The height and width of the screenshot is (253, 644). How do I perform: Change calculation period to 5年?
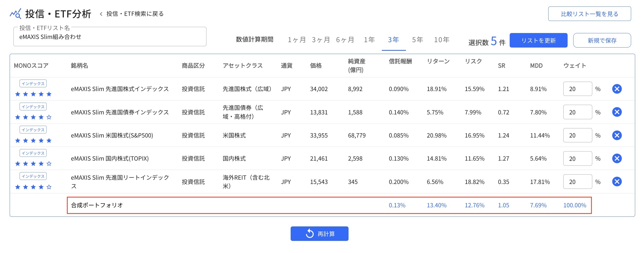(418, 40)
